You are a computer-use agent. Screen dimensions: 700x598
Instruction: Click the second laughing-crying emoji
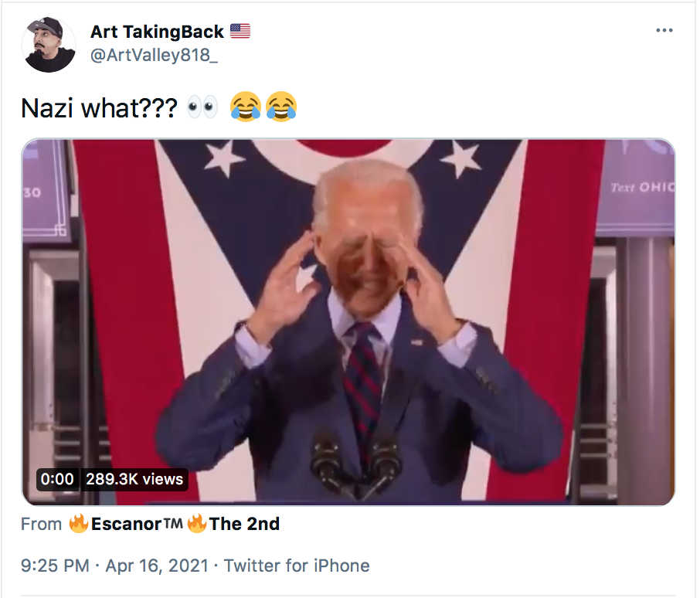[280, 107]
